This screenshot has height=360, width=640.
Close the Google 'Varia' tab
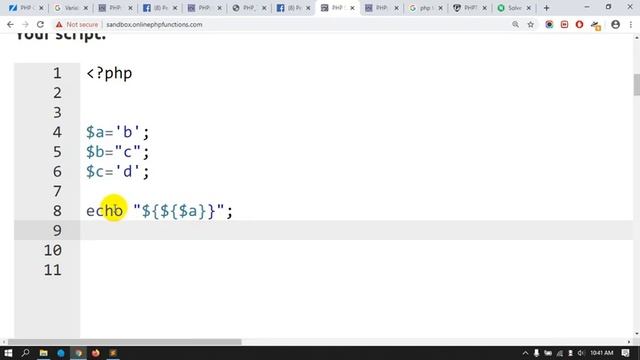click(85, 8)
